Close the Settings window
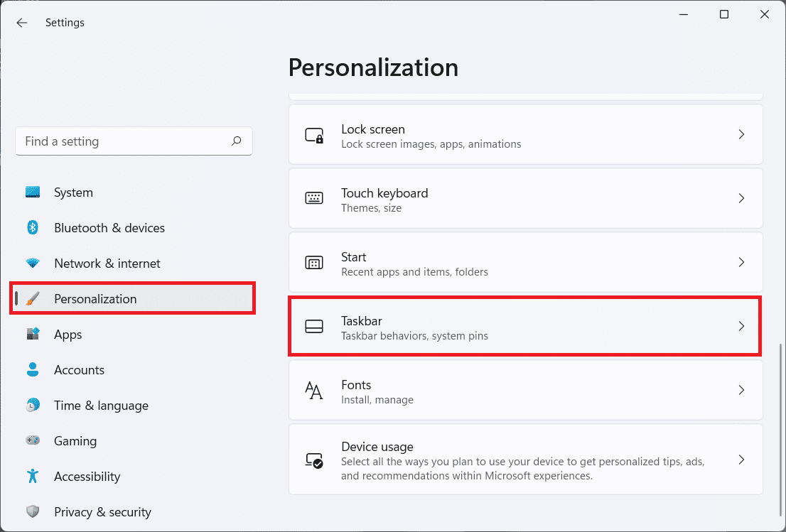 click(765, 14)
